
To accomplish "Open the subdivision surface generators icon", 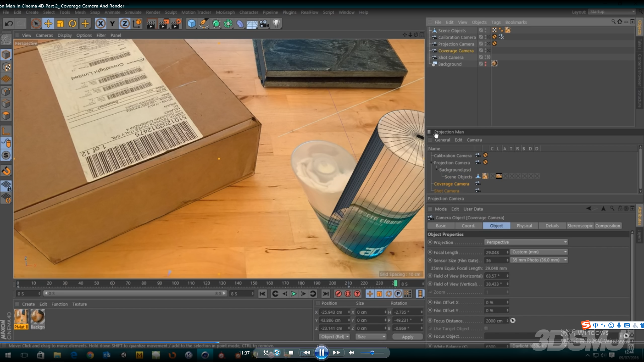I will pos(216,24).
